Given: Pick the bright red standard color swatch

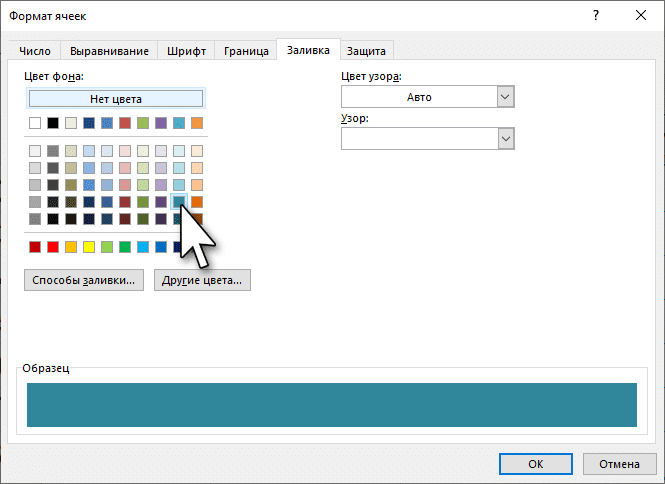Looking at the screenshot, I should coord(53,247).
